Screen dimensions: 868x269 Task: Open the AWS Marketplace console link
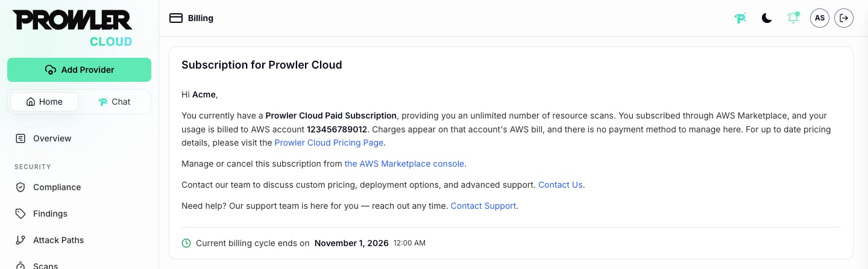click(404, 164)
